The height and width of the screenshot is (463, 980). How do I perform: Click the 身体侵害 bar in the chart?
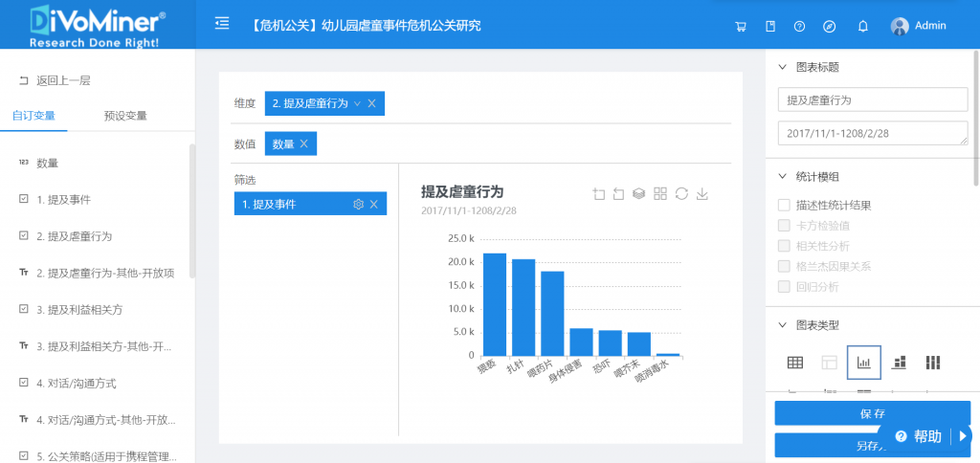pyautogui.click(x=581, y=342)
